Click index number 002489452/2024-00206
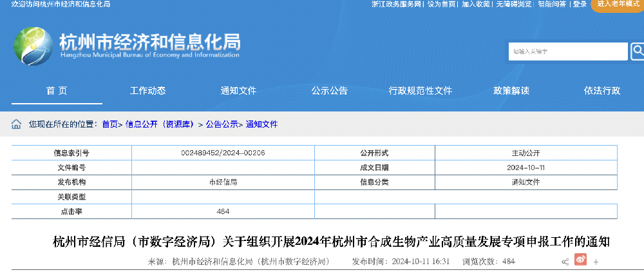The width and height of the screenshot is (644, 279). [223, 153]
